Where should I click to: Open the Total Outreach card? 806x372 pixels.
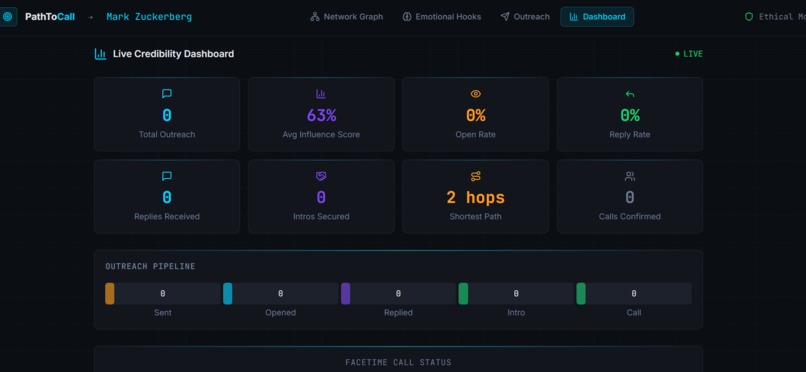tap(167, 114)
